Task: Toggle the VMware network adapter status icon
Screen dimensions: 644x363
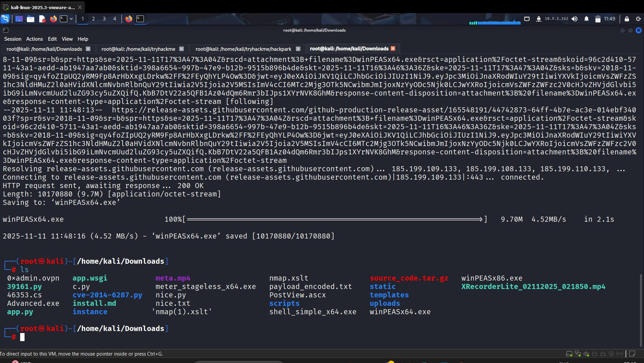Action: [578, 354]
